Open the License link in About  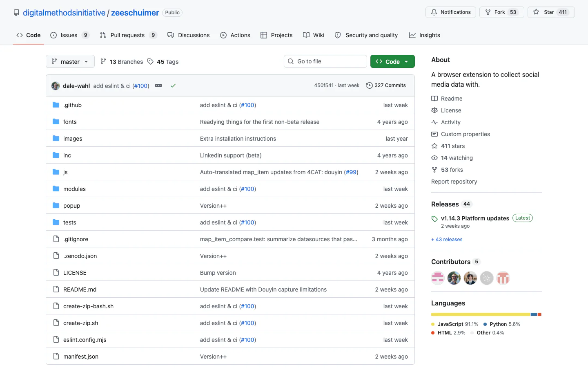(446, 110)
